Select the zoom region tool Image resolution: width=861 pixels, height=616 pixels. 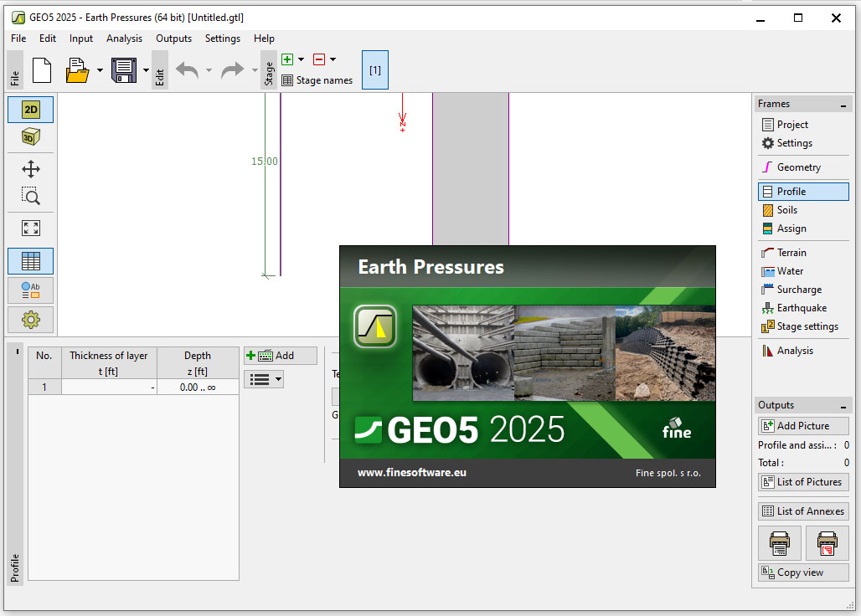point(31,196)
